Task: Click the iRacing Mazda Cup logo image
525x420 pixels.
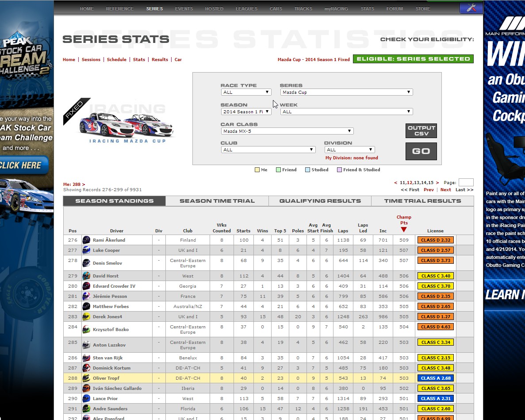Action: [x=127, y=123]
